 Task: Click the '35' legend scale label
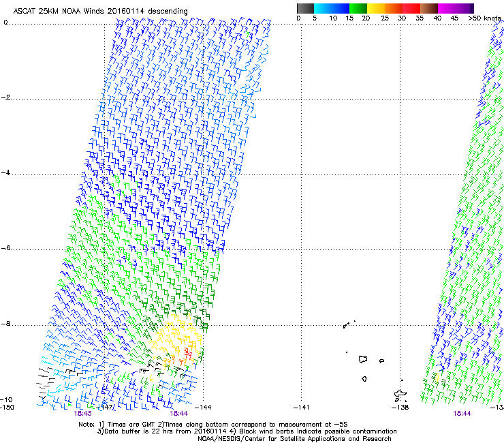pyautogui.click(x=420, y=18)
